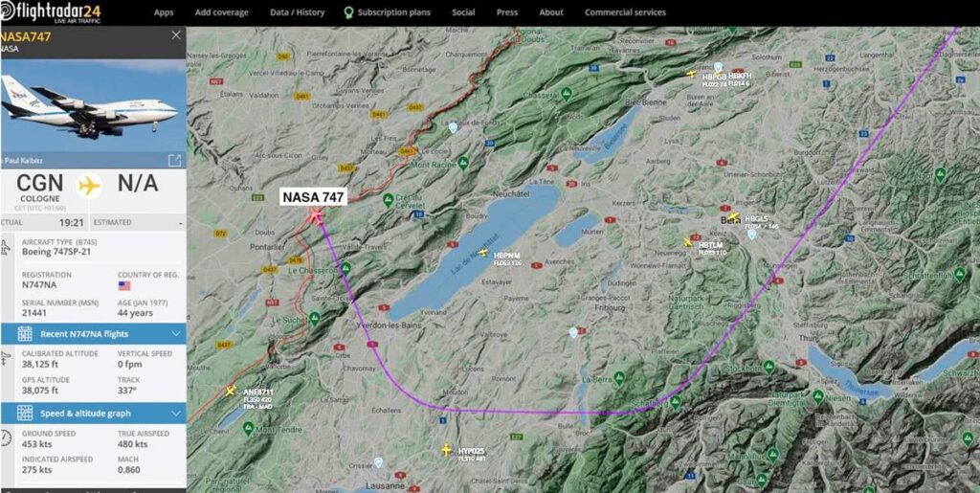Viewport: 980px width, 493px height.
Task: Select the red NASA 747 plane on map
Action: 316,216
